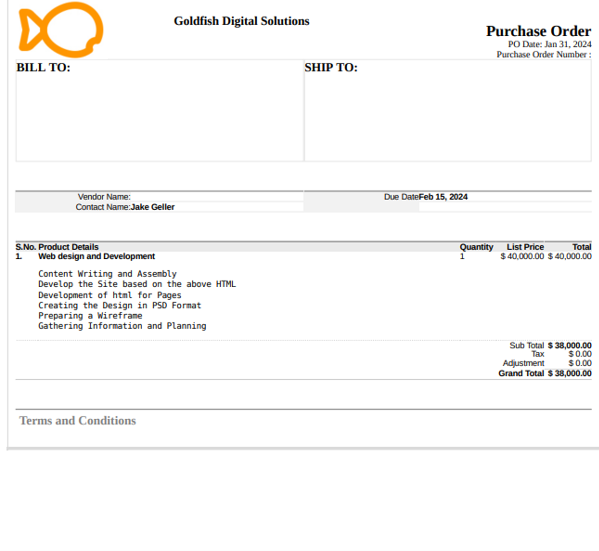Select the contact name Jake Geller
Viewport: 599px width, 551px height.
tap(152, 207)
